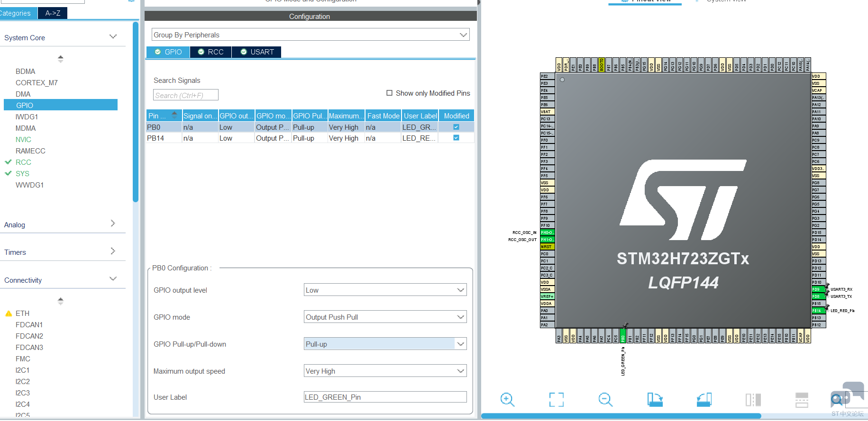This screenshot has width=868, height=421.
Task: Open the pinout search magnifier
Action: click(x=837, y=399)
